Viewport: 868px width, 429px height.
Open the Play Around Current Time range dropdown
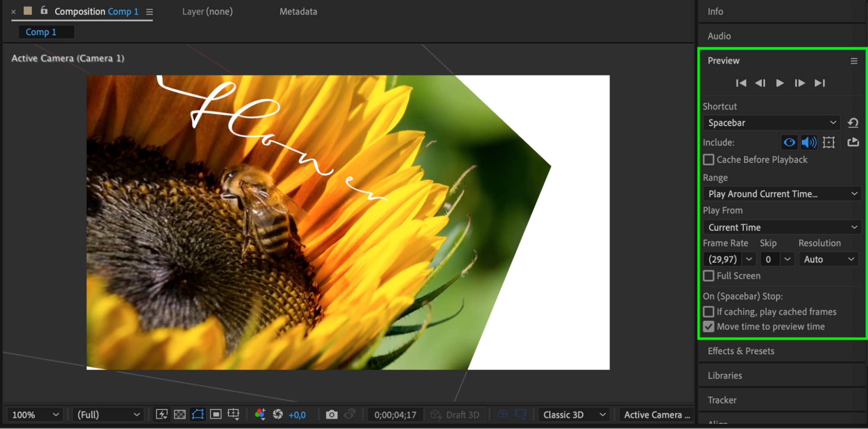coord(782,194)
